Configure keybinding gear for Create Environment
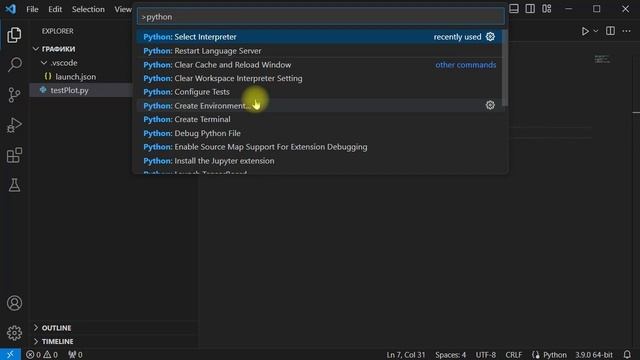This screenshot has width=640, height=360. point(490,105)
